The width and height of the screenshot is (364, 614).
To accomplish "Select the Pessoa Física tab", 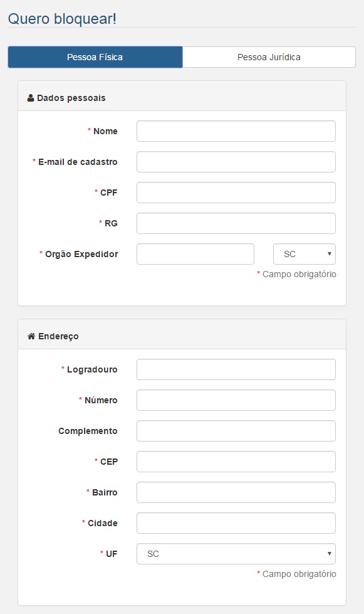I will tap(95, 57).
